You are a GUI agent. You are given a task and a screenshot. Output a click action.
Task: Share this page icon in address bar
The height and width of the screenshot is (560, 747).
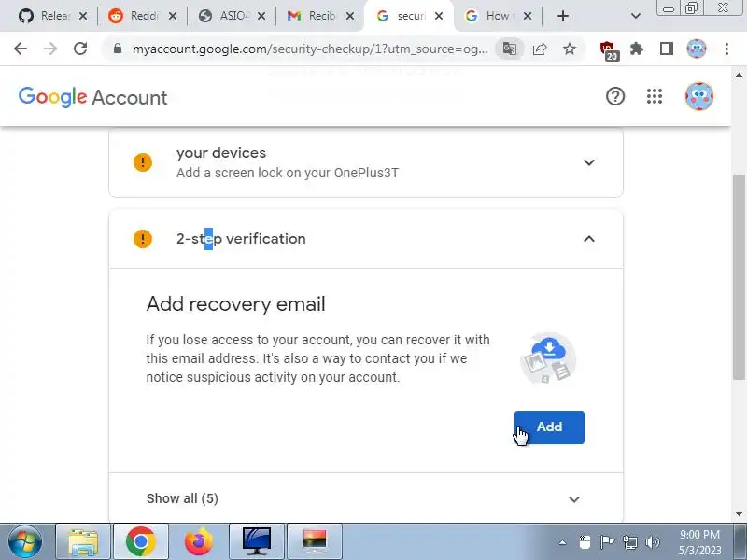[540, 49]
